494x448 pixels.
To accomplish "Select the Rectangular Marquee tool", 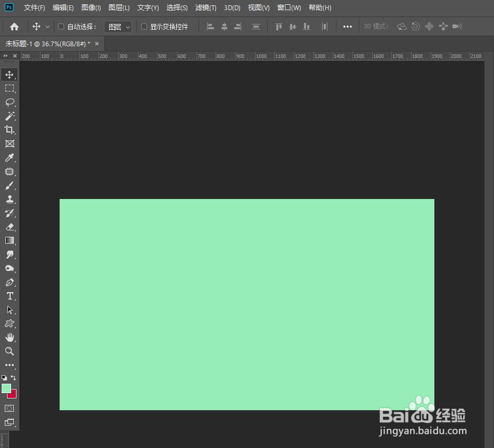I will click(10, 88).
